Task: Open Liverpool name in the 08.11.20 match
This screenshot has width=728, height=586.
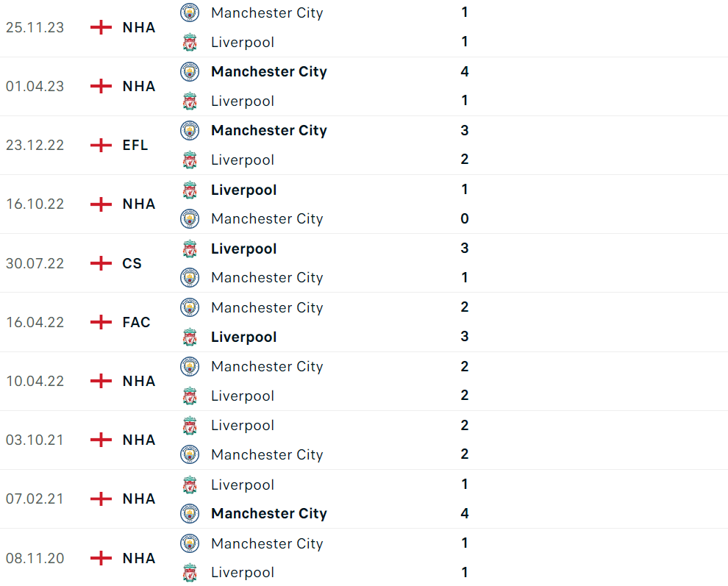Action: click(242, 572)
